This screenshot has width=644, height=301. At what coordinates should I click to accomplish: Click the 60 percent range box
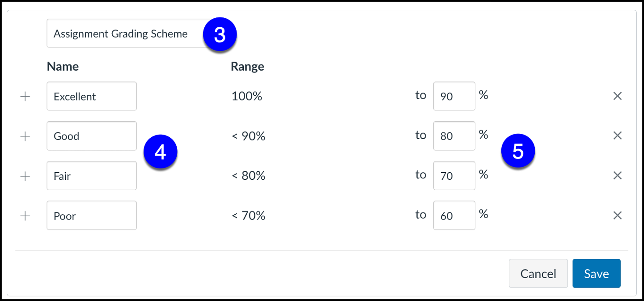(x=454, y=216)
